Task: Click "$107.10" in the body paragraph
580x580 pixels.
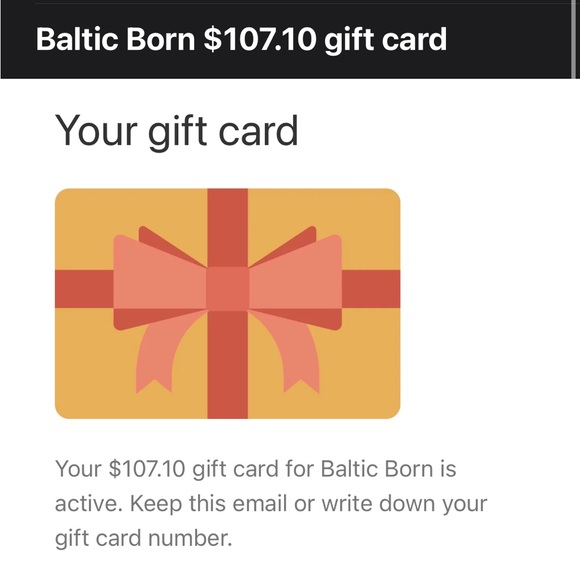Action: coord(147,469)
